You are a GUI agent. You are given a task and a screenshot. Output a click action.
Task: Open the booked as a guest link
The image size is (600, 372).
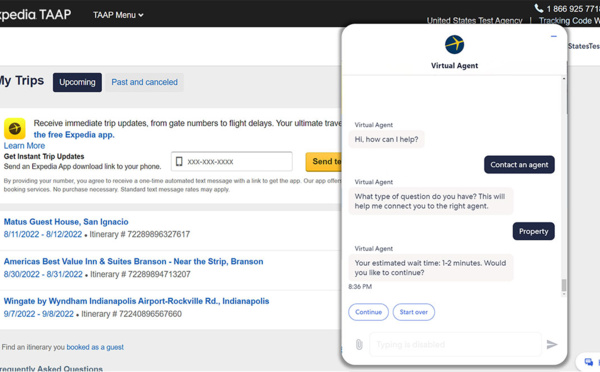[95, 347]
